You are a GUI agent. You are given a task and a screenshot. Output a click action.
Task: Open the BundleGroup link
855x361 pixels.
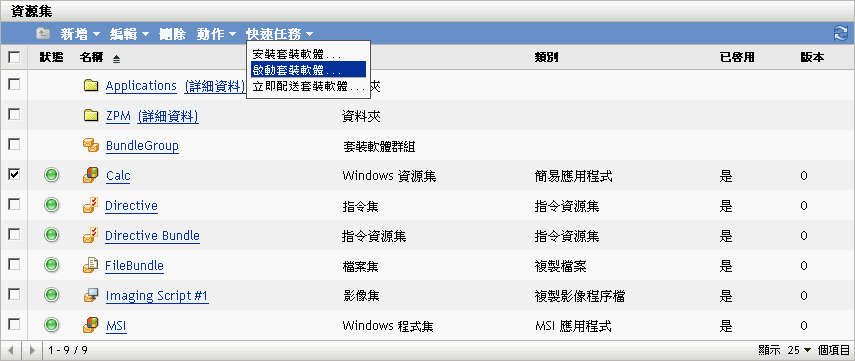pos(142,146)
